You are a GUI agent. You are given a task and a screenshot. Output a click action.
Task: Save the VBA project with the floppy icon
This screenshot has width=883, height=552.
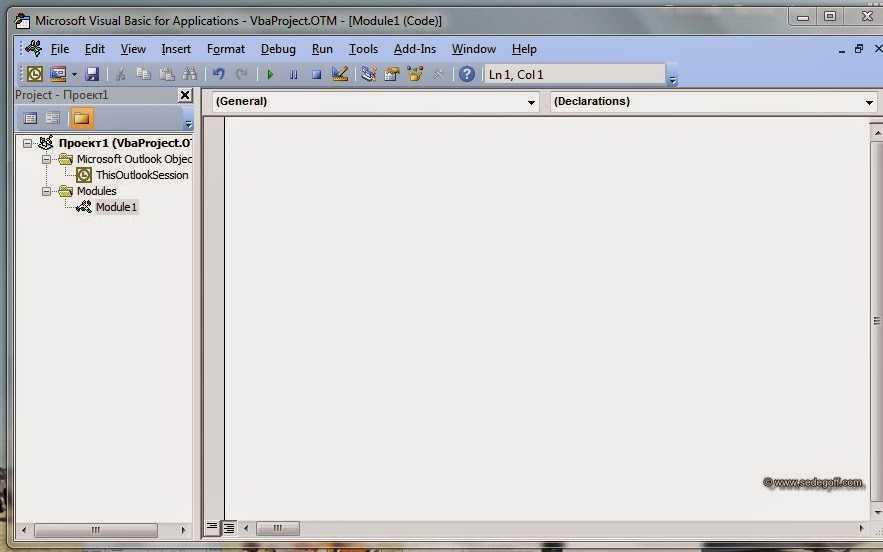pyautogui.click(x=92, y=74)
